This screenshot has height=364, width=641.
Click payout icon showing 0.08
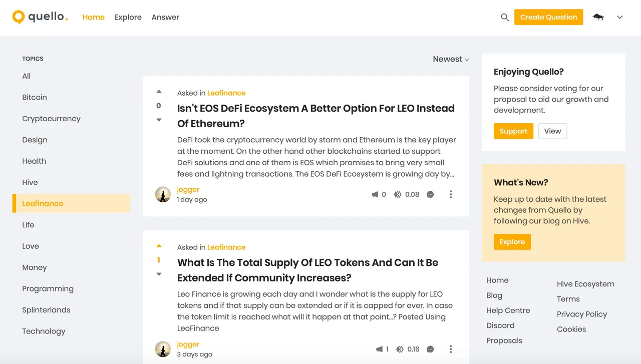coord(398,194)
